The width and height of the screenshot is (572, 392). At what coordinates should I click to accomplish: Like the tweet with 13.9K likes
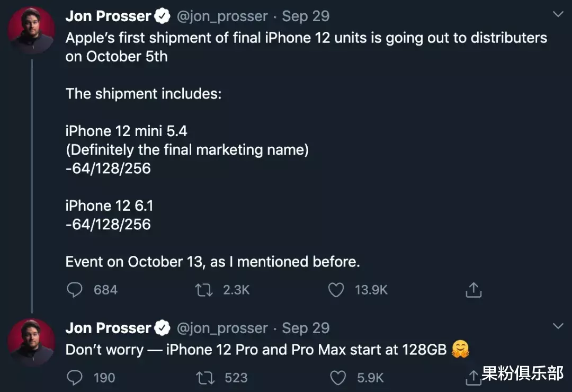(x=336, y=290)
